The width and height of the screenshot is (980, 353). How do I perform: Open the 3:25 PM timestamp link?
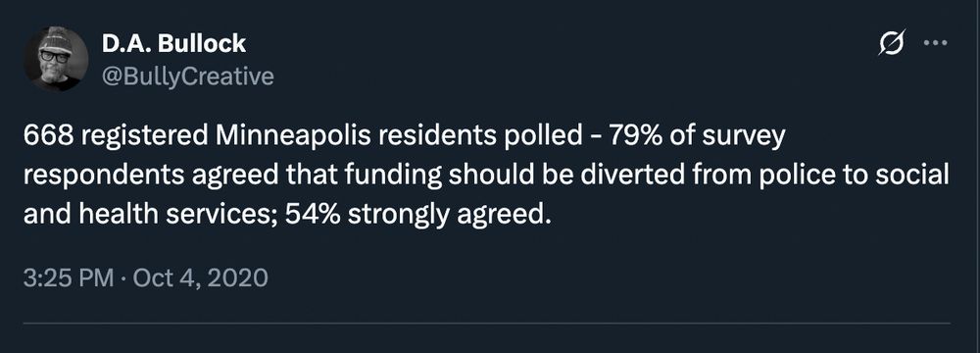click(69, 277)
